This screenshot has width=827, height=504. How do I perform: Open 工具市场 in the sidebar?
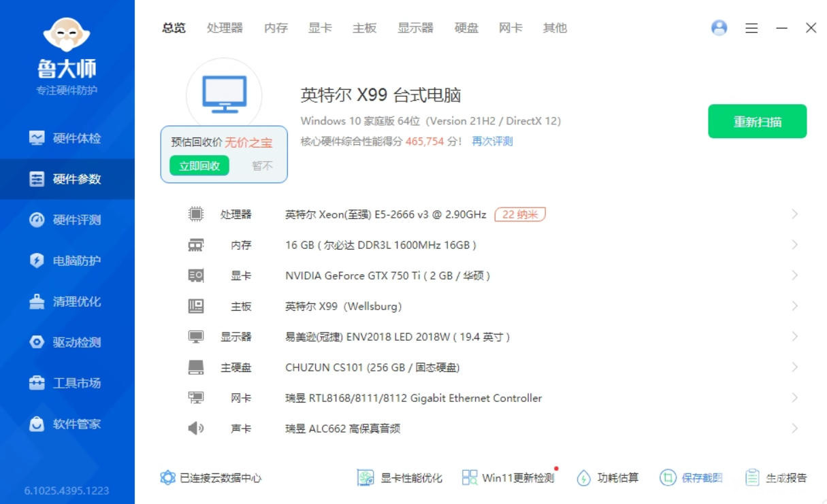[67, 383]
